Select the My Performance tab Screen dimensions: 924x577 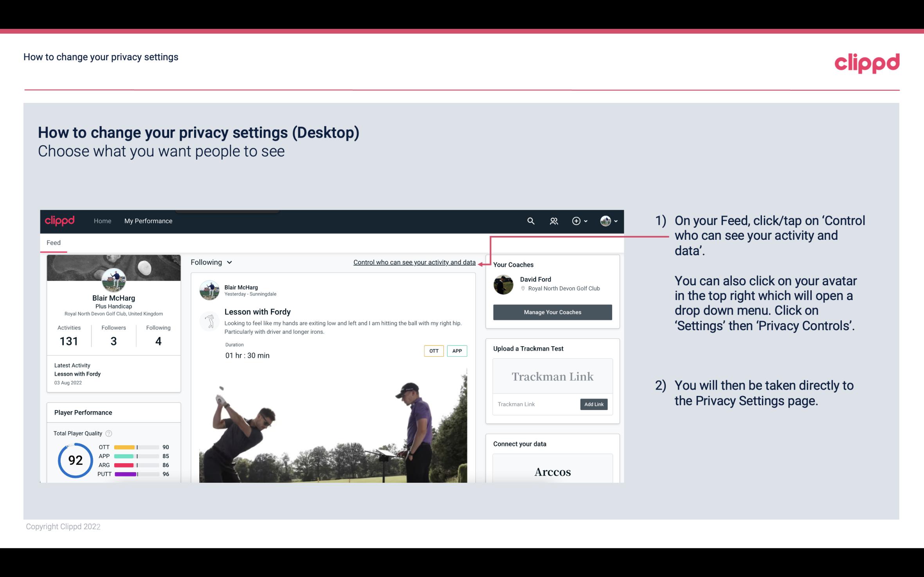point(148,220)
